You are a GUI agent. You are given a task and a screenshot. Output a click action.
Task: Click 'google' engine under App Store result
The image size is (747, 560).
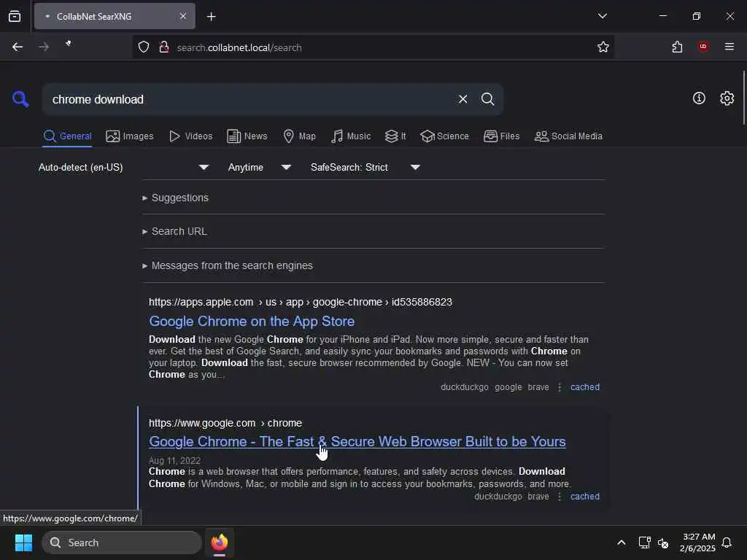click(508, 387)
